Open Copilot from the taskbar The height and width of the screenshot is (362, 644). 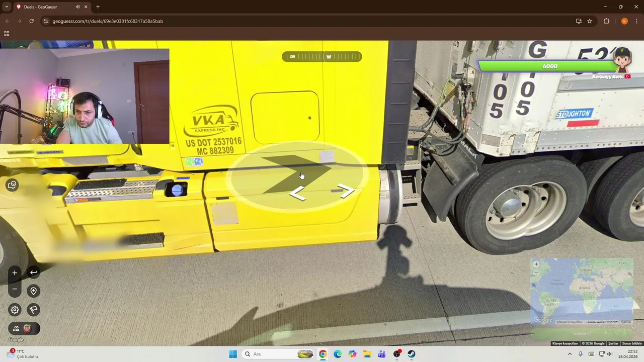click(x=352, y=354)
